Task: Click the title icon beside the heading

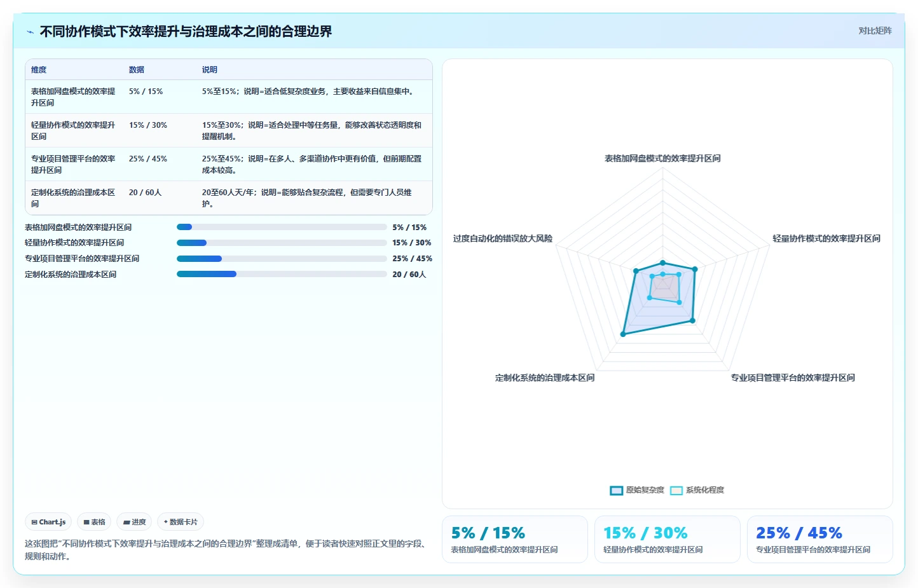Action: point(30,32)
